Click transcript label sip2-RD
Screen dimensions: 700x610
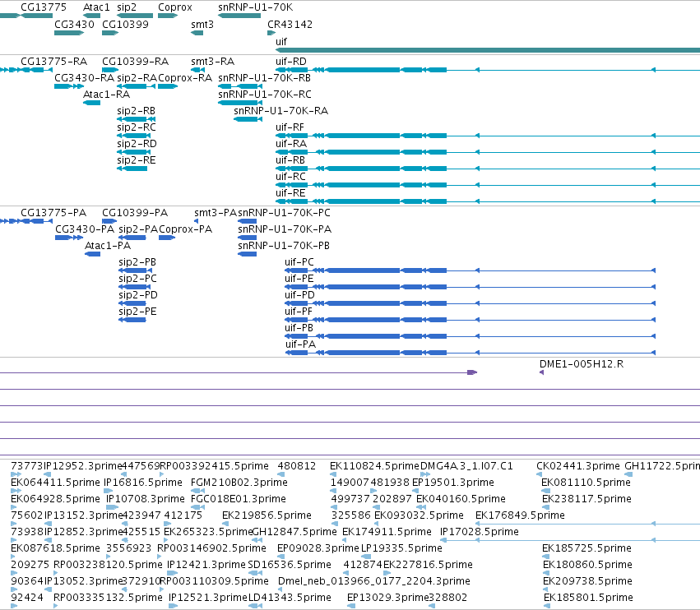coord(137,144)
